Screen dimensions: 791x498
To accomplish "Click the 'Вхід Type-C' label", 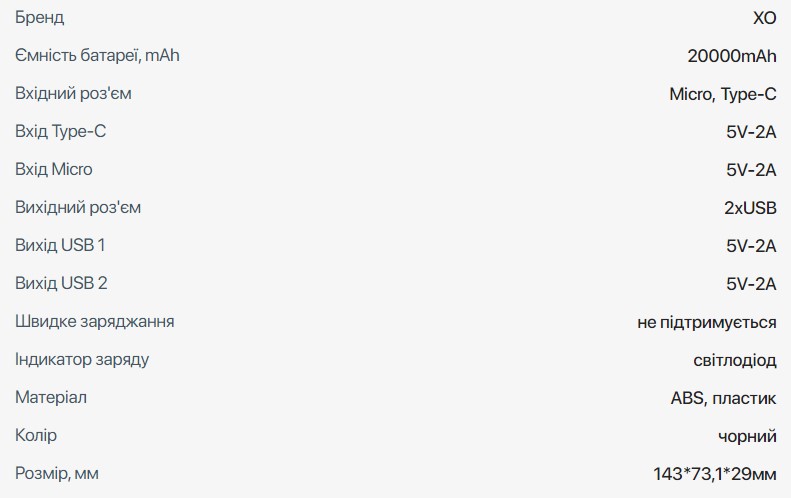I will (x=60, y=132).
